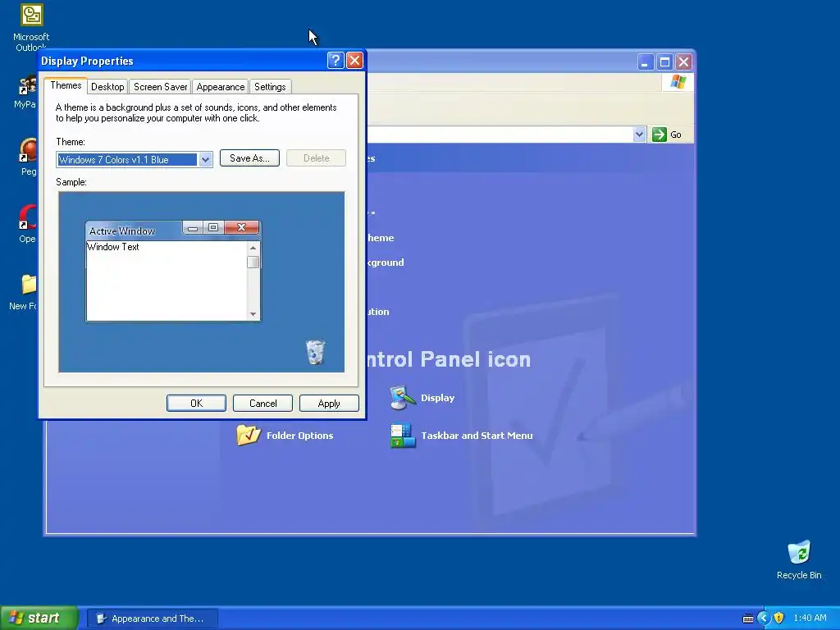The width and height of the screenshot is (840, 630).
Task: Click the Windows flag logo in Control Panel window
Action: tap(678, 82)
